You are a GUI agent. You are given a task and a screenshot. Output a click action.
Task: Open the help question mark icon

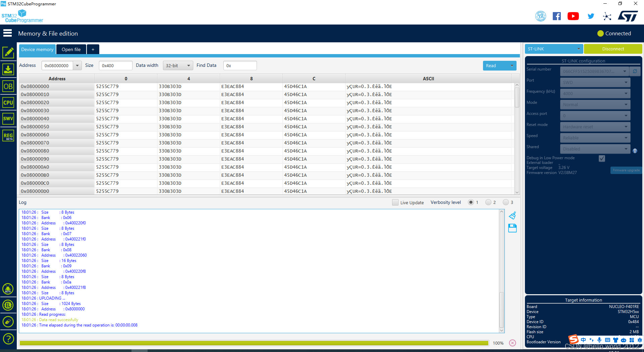click(x=8, y=339)
